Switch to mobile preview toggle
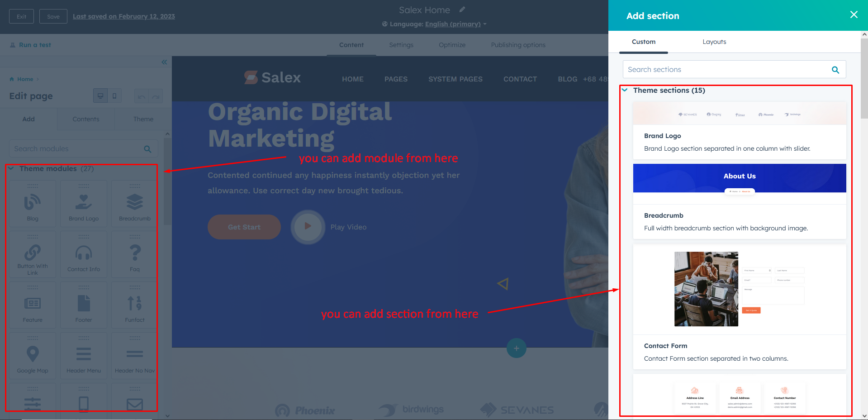Viewport: 868px width, 420px height. [114, 96]
